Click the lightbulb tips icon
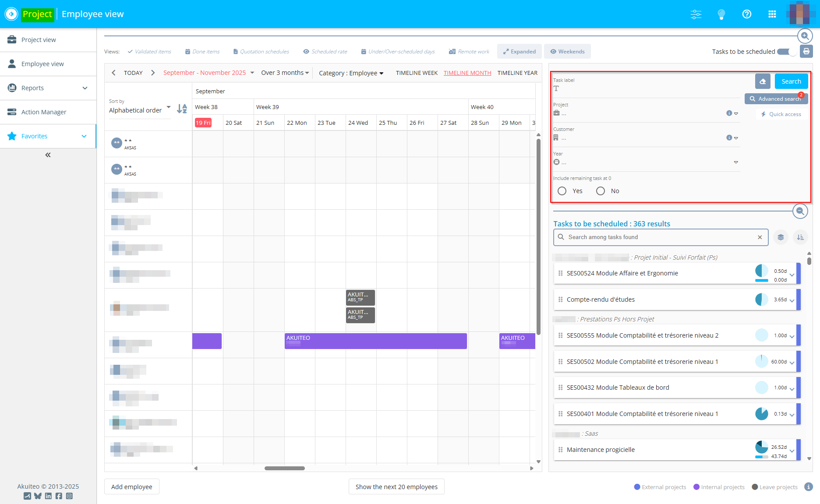The width and height of the screenshot is (820, 504). tap(721, 14)
